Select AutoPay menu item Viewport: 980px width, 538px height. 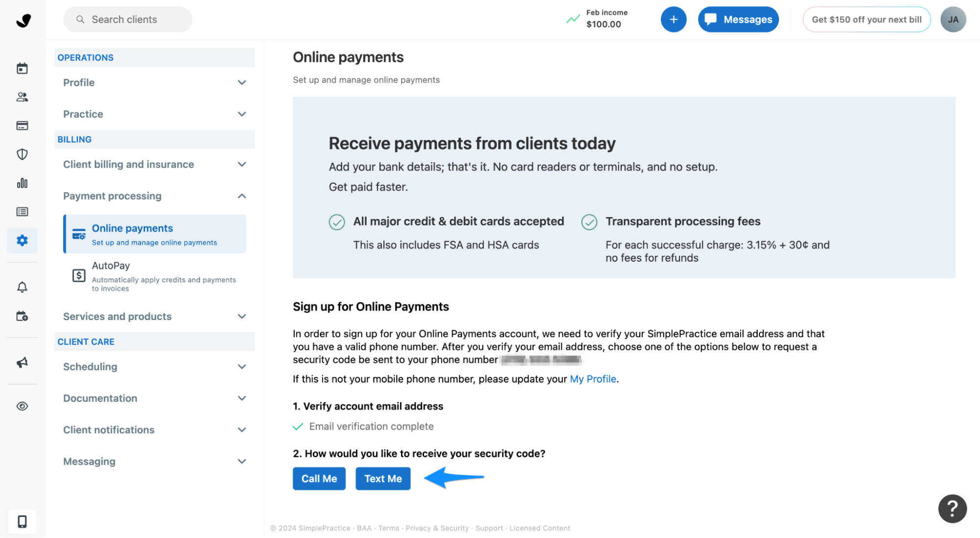pyautogui.click(x=154, y=276)
